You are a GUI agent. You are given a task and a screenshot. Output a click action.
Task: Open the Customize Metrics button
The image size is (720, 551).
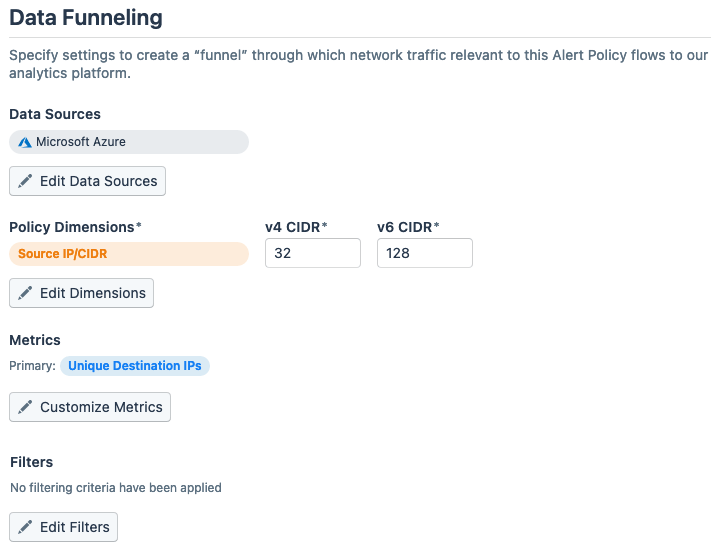click(90, 407)
